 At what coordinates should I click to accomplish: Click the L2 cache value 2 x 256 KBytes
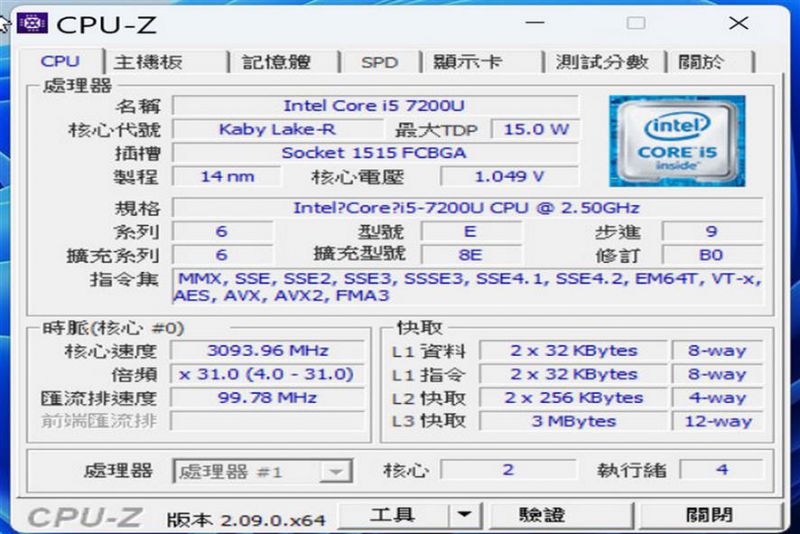573,397
